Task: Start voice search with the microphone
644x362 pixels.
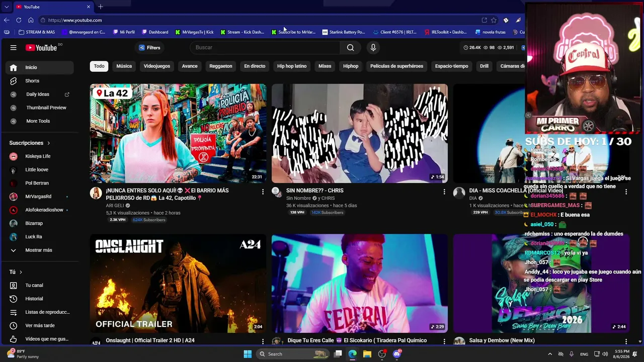Action: point(373,48)
